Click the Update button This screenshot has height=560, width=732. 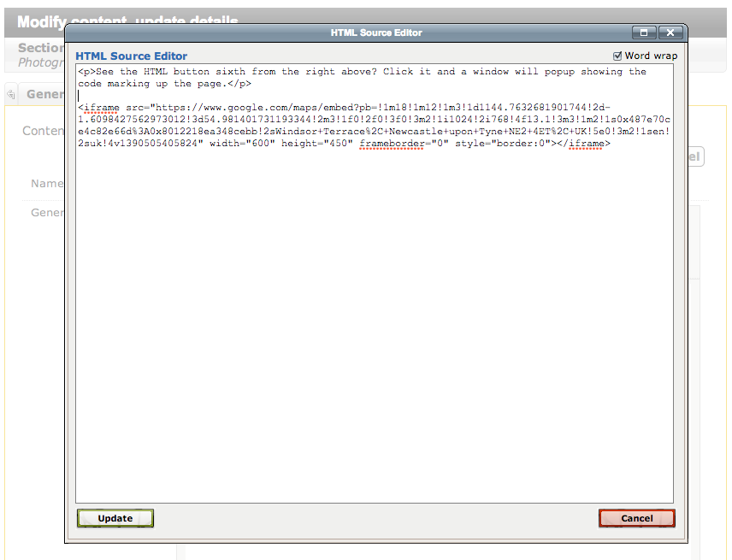[115, 518]
